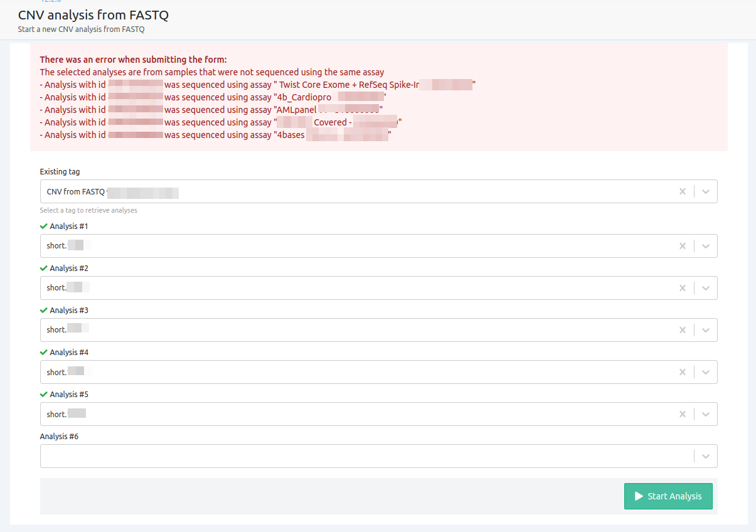The width and height of the screenshot is (756, 532).
Task: Click the green checkmark beside Analysis #5
Action: (43, 395)
